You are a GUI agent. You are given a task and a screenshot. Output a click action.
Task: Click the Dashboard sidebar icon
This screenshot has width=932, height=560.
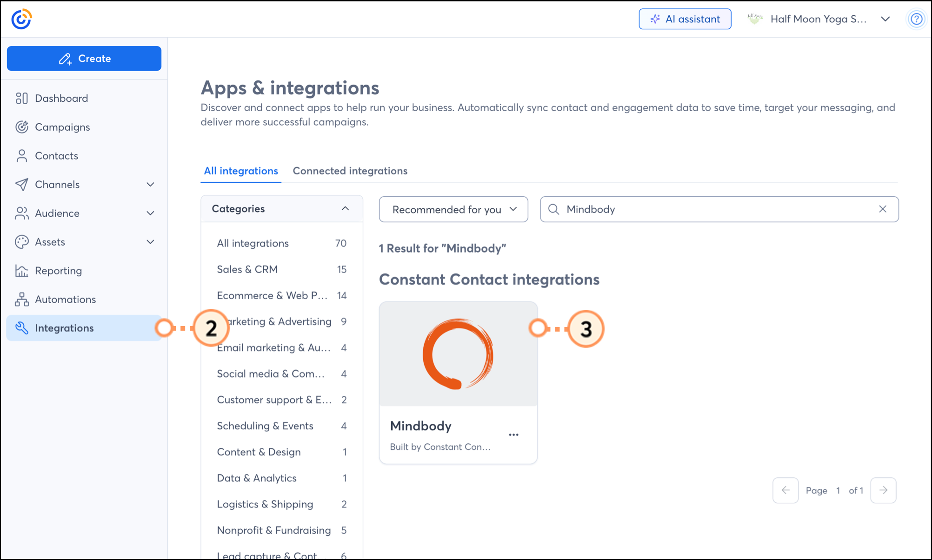[21, 98]
